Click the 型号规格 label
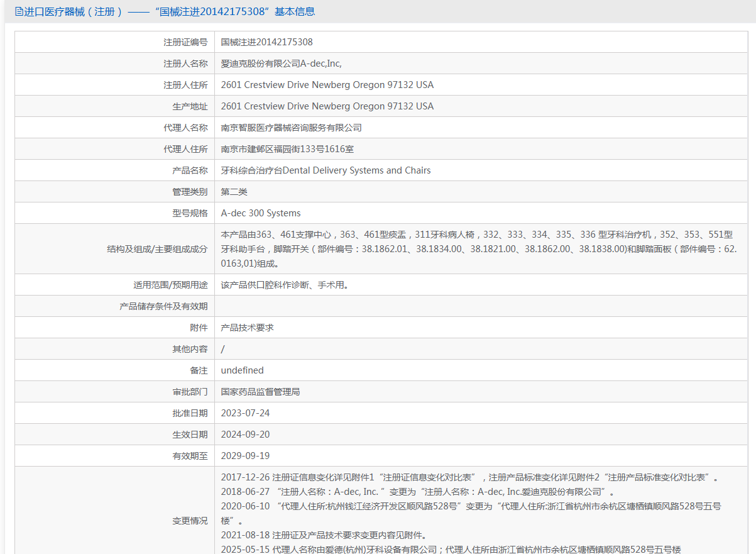Screen dimensions: 756x554 pyautogui.click(x=190, y=213)
